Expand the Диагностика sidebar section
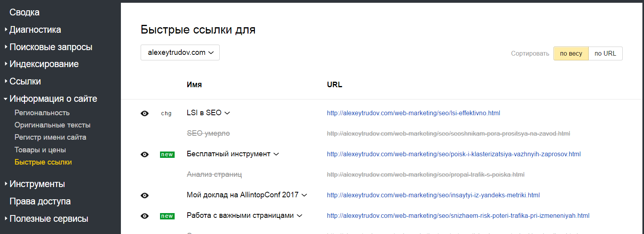This screenshot has width=644, height=234. (35, 30)
